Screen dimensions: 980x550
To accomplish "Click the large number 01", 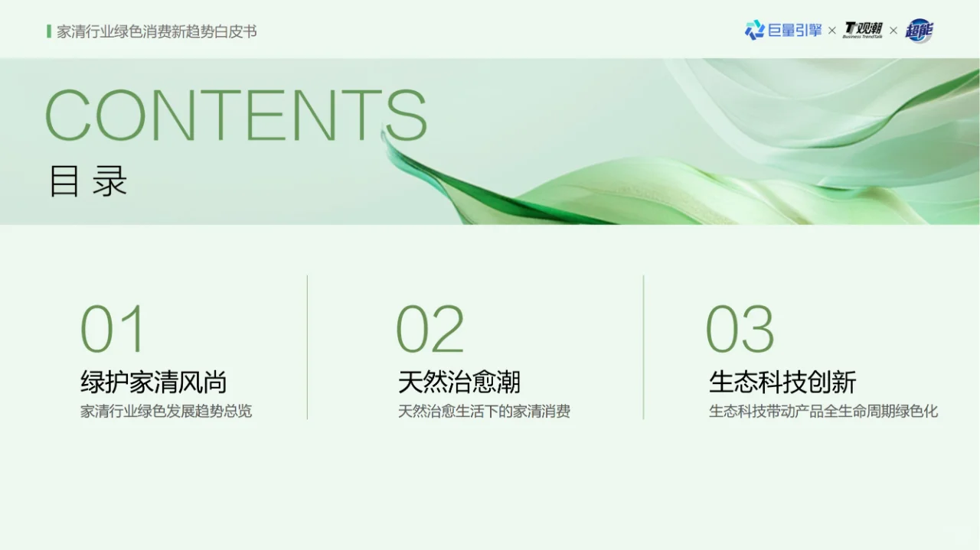I will 113,329.
